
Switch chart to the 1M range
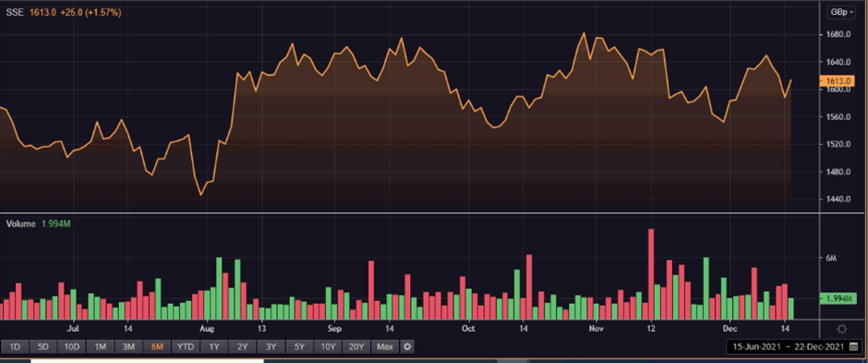[101, 347]
